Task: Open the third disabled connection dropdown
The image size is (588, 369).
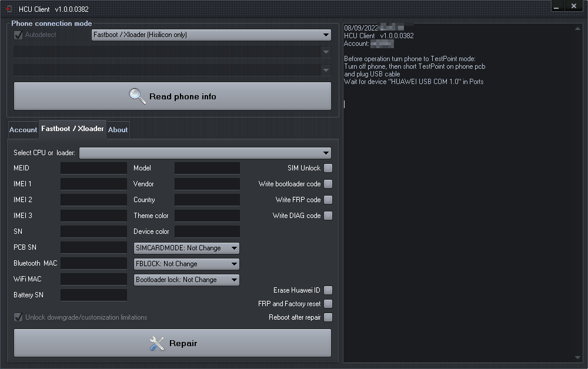Action: [172, 70]
